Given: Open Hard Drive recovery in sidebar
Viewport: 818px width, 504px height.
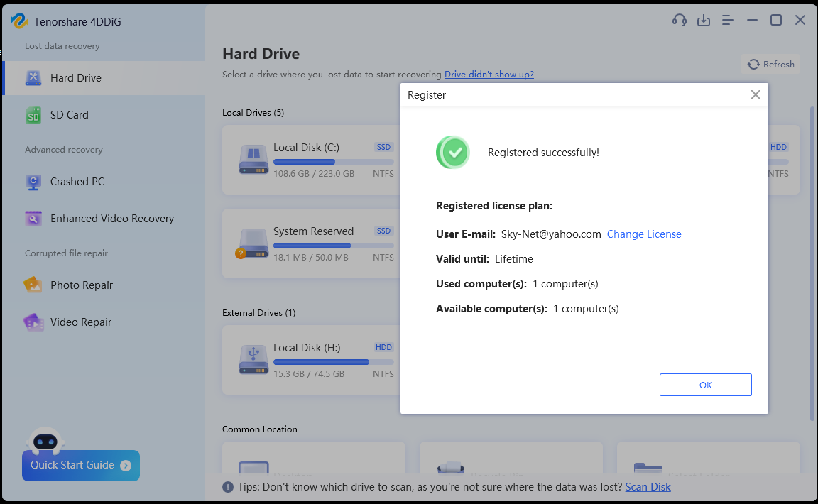Looking at the screenshot, I should (x=104, y=78).
